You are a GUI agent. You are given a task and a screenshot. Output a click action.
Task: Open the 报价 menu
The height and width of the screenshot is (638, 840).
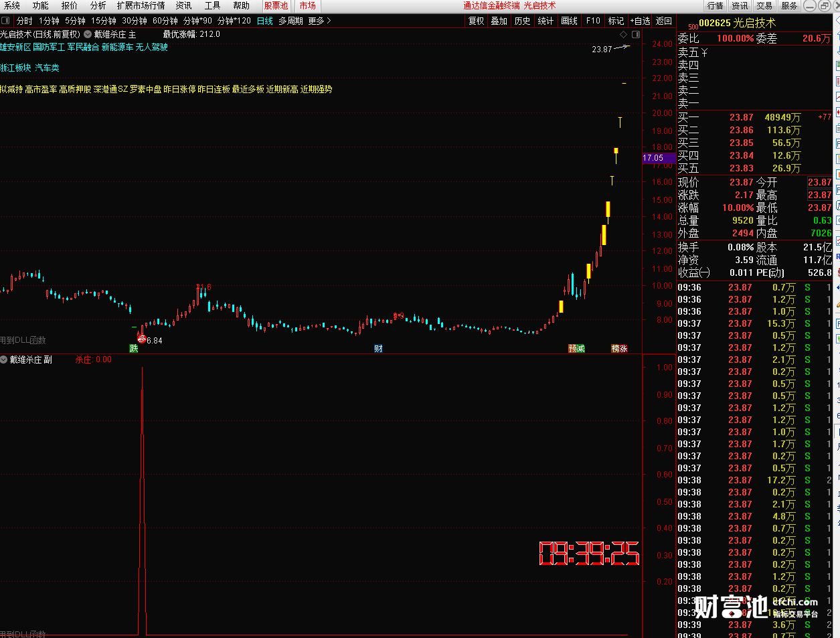[x=69, y=5]
